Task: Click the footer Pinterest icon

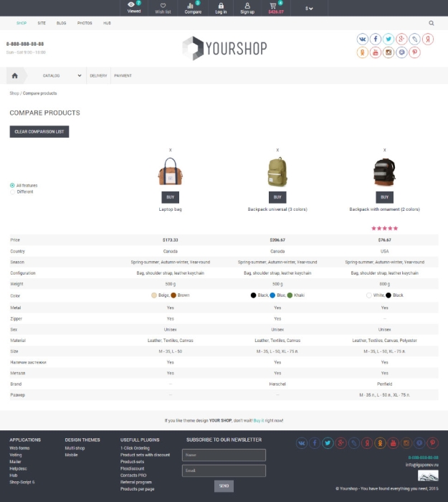Action: pyautogui.click(x=433, y=443)
